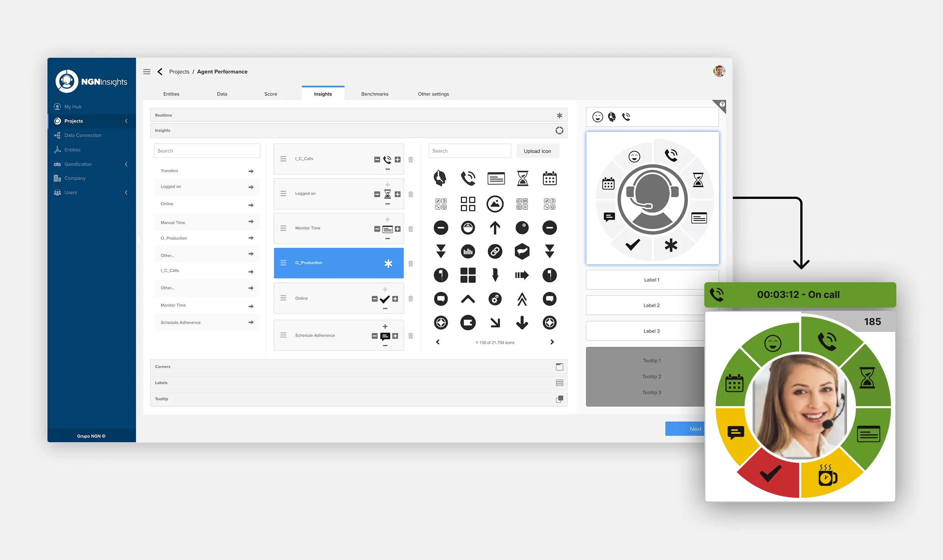
Task: Pick the hourglass icon in icon grid
Action: coord(522,179)
